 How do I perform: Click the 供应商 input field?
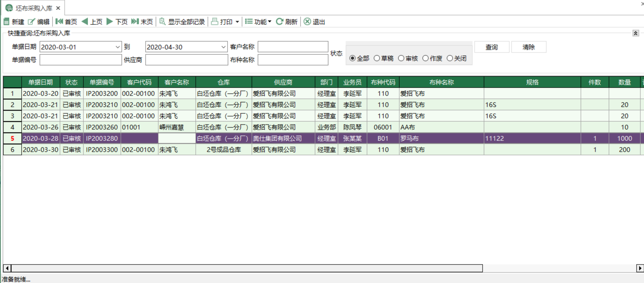[187, 60]
